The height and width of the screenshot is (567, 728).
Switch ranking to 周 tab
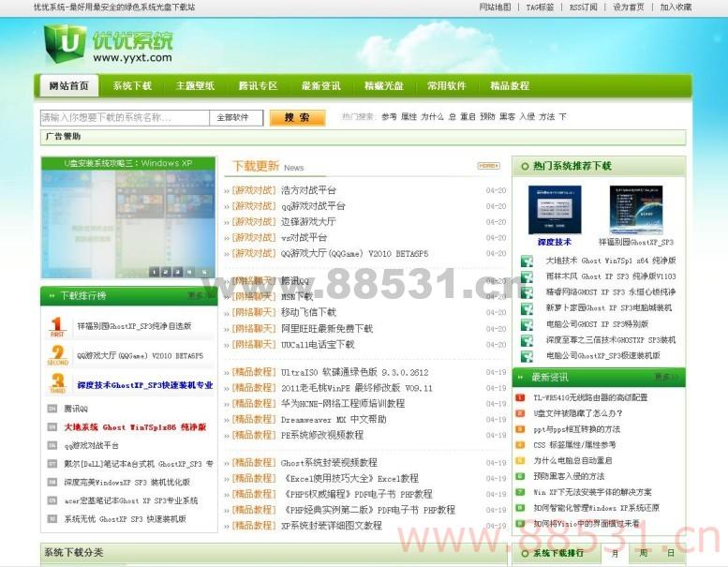643,554
